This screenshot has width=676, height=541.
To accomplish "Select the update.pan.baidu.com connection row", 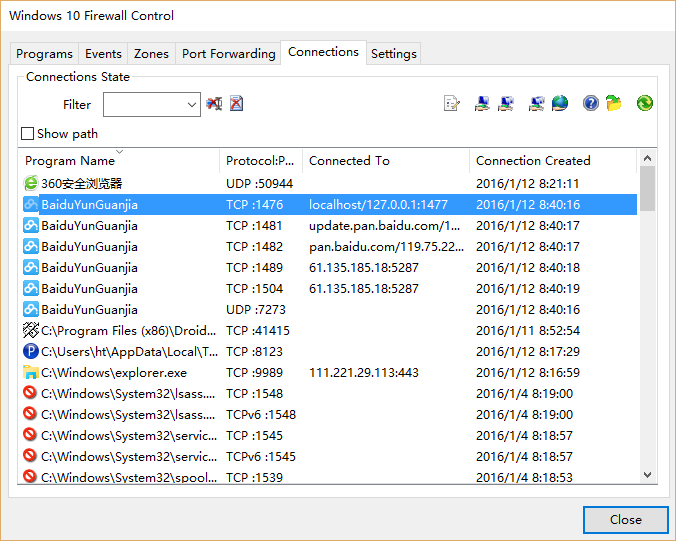I will pyautogui.click(x=328, y=226).
